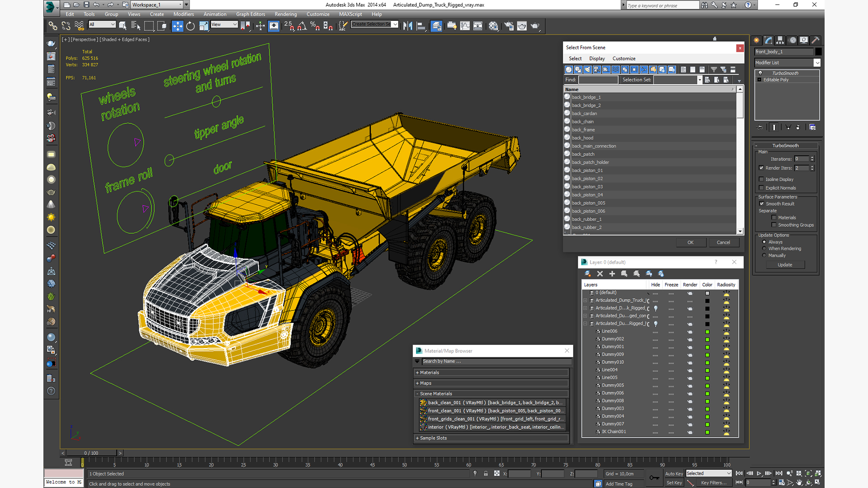Open the Selection Set dropdown in Select From Scene

[699, 80]
